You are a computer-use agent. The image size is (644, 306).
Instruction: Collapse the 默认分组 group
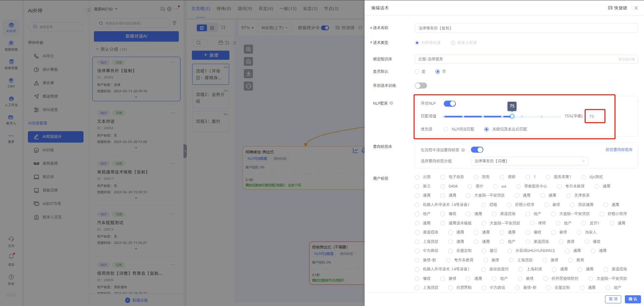point(97,49)
